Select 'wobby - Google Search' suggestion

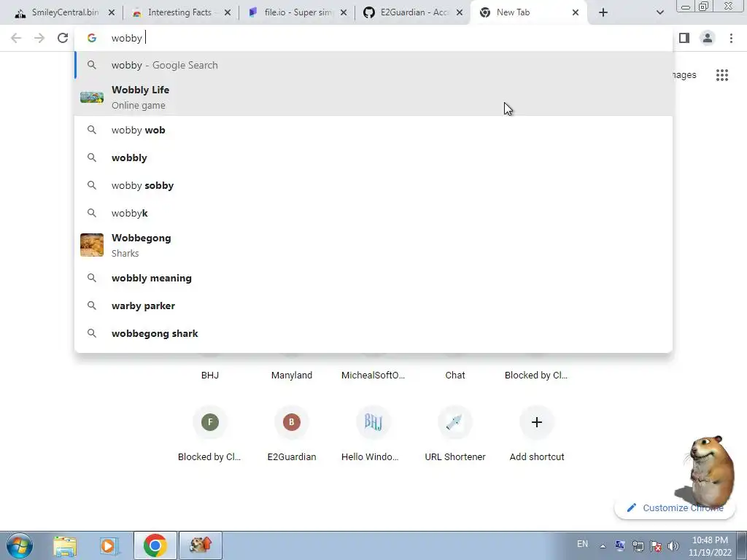click(373, 65)
